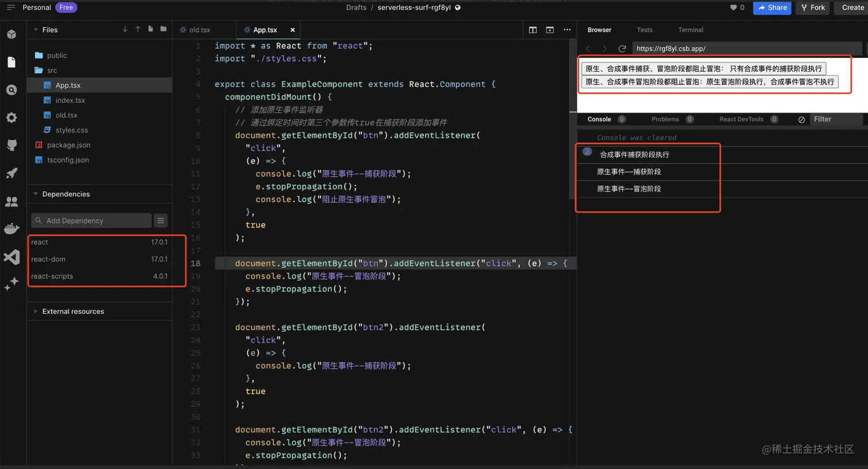Collapse the Dependencies section

pyautogui.click(x=36, y=194)
